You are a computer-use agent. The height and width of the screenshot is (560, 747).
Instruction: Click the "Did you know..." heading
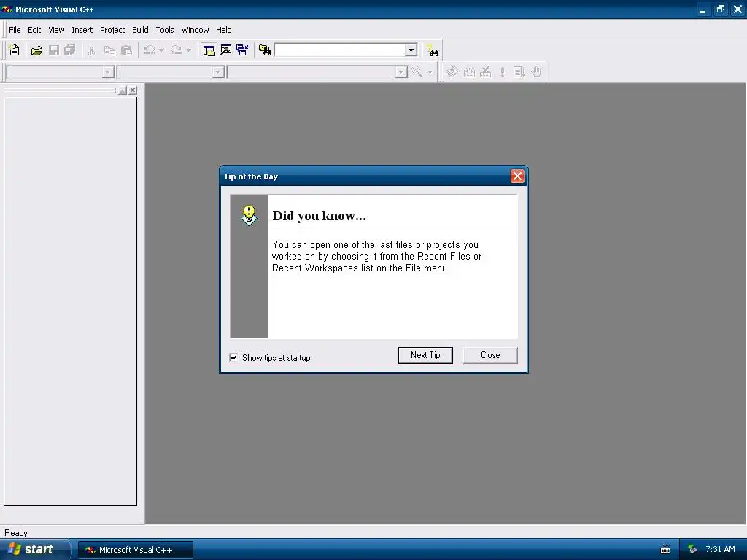319,216
